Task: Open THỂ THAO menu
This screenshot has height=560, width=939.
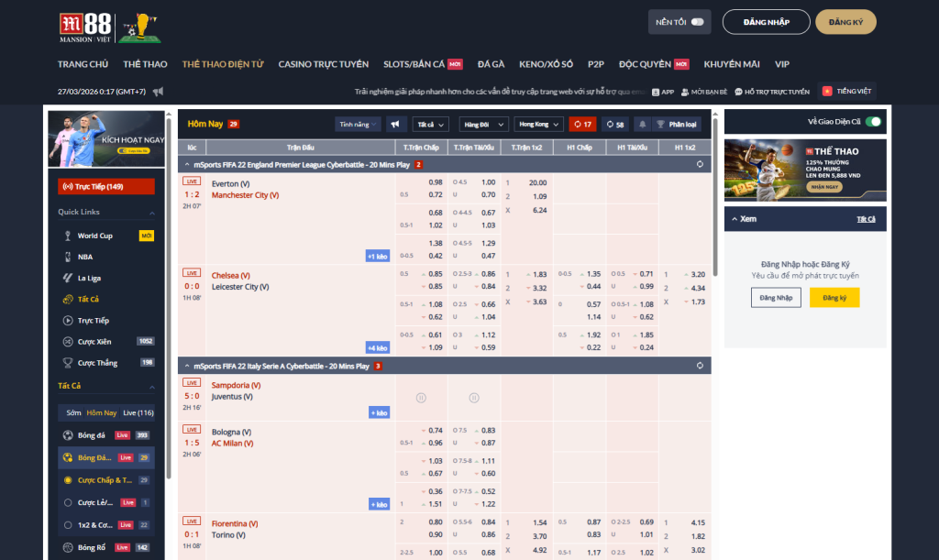Action: 145,64
